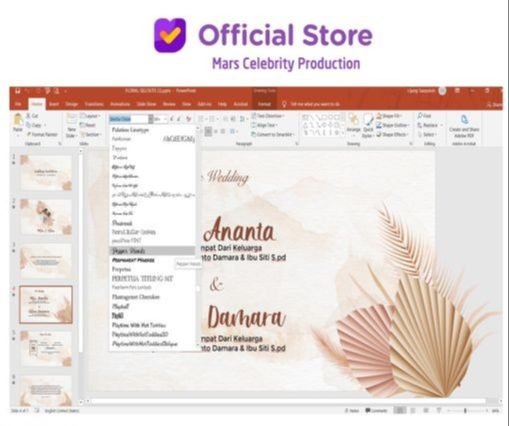509x426 pixels.
Task: Click the zoom slider handle in status bar
Action: [465, 411]
